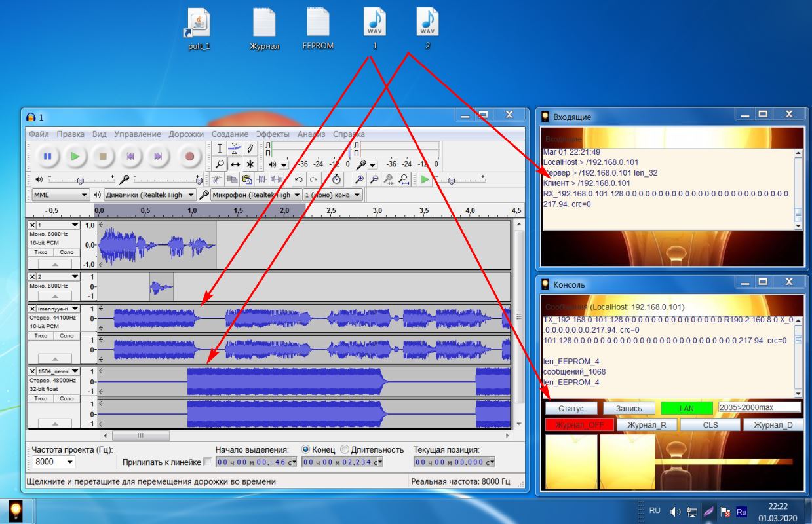Adjust the output volume slider
This screenshot has height=524, width=812.
tap(80, 179)
